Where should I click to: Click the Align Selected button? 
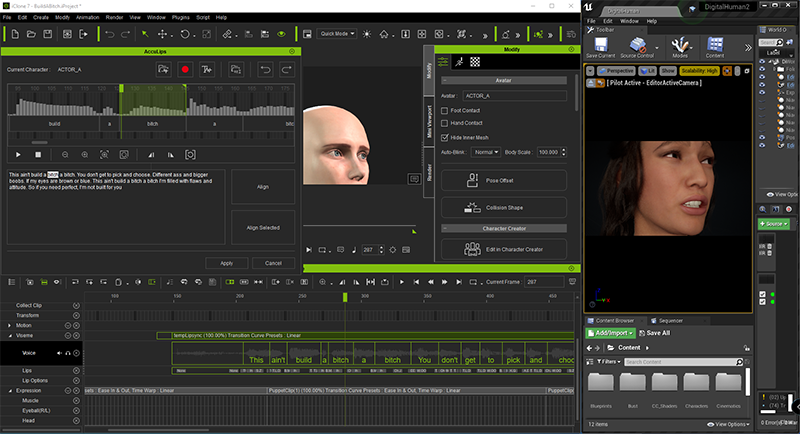(263, 228)
